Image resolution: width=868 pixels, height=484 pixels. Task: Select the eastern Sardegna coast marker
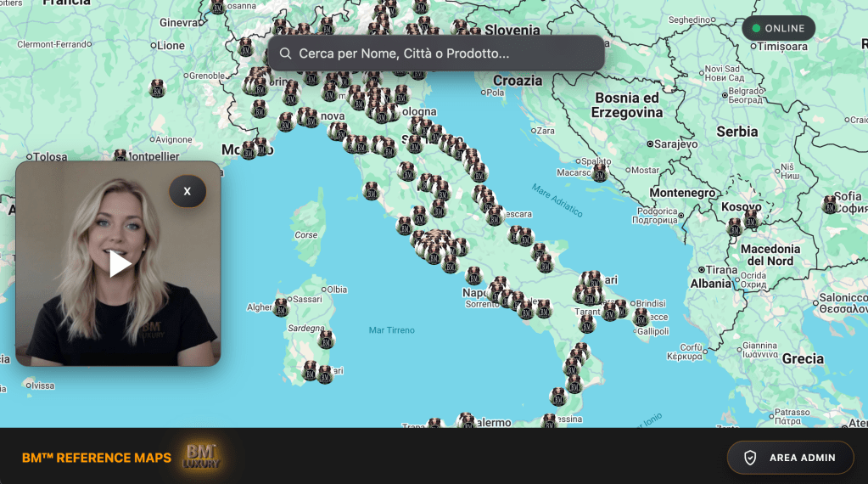326,340
